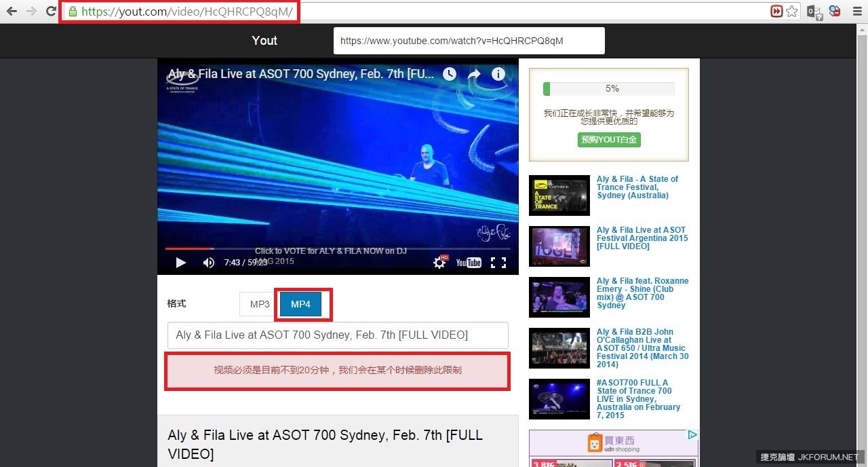Enter fullscreen mode in video player

(x=498, y=263)
